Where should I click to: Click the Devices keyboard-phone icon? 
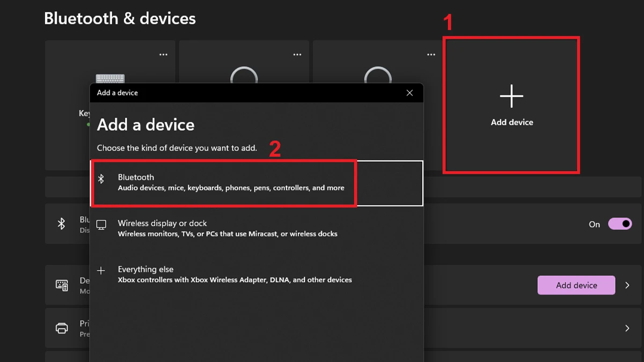click(x=62, y=285)
